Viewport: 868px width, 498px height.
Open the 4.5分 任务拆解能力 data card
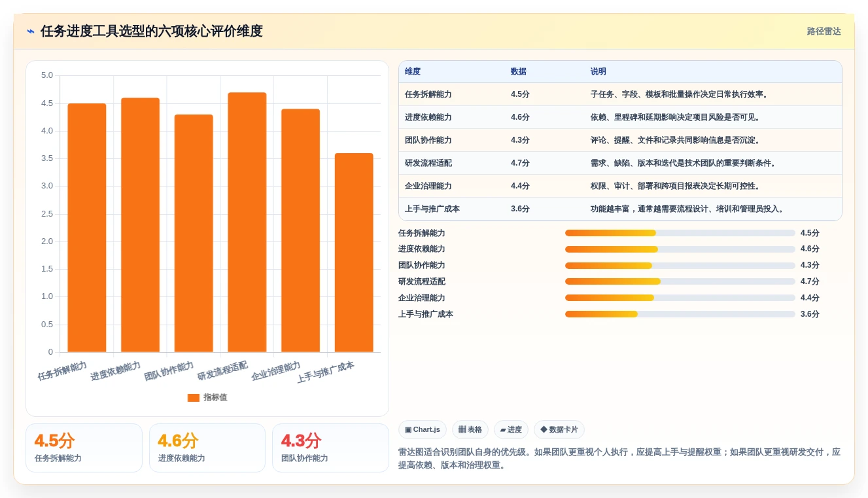(84, 448)
